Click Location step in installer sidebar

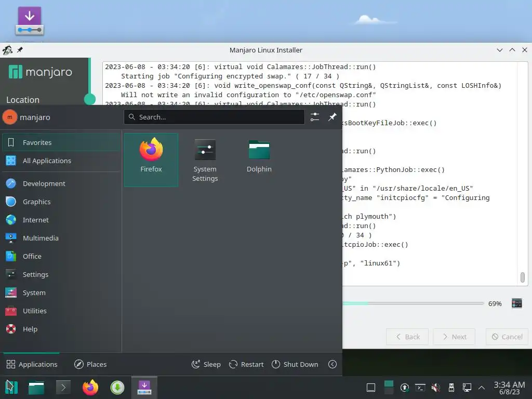[x=23, y=100]
